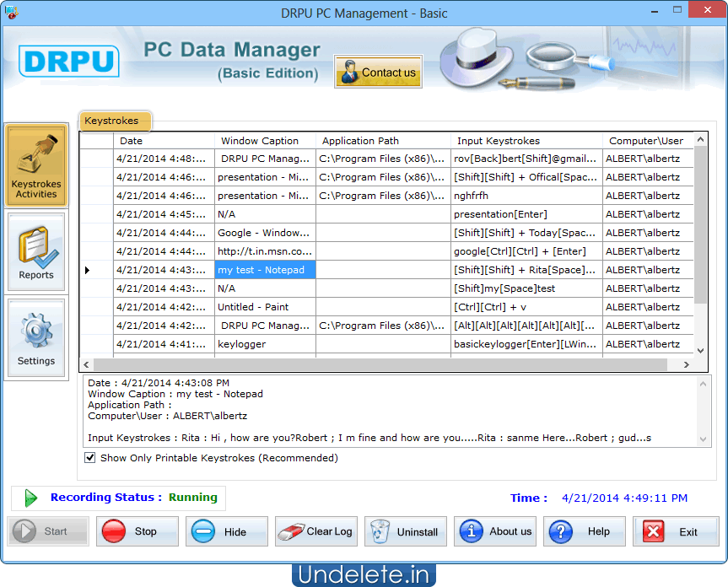Select 'google[Ctrl][Ctrl] + [Enter]' cell
This screenshot has width=728, height=587.
pyautogui.click(x=526, y=251)
